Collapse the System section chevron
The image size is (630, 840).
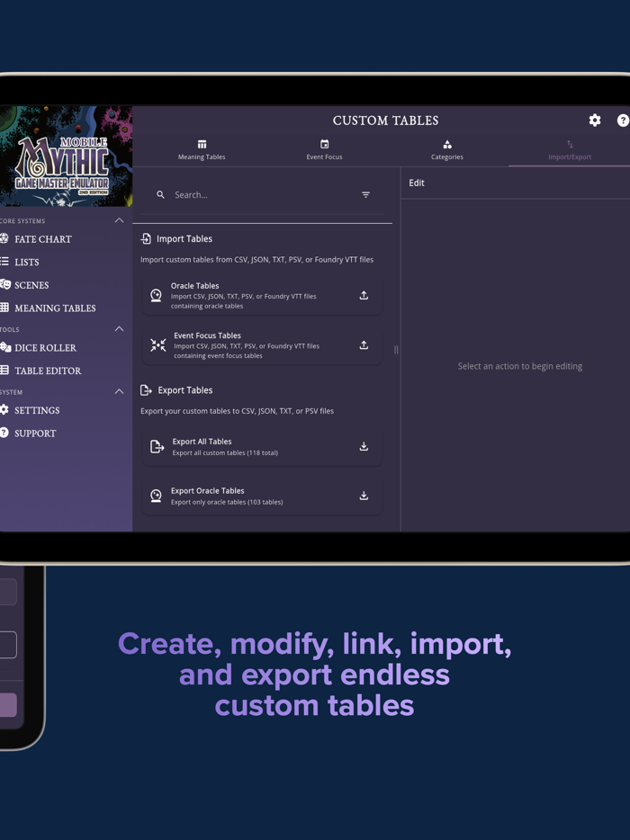pyautogui.click(x=119, y=391)
